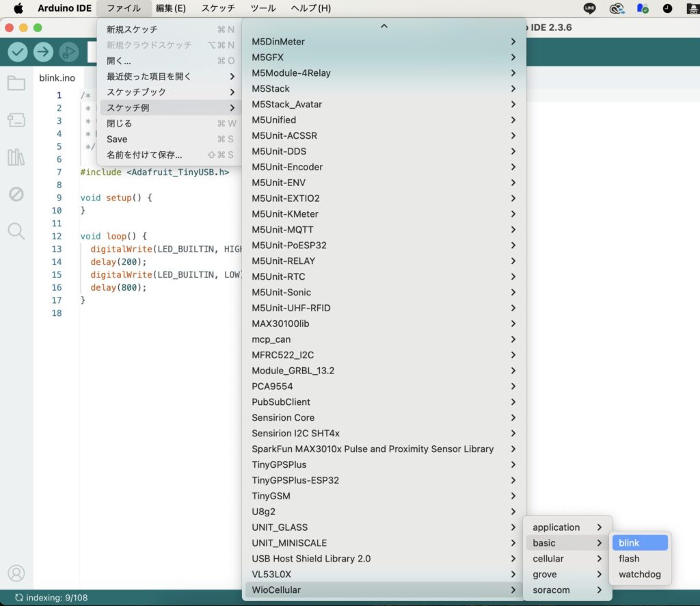Screen dimensions: 700x606
Task: Expand the VL53L0X examples
Action: tap(384, 575)
